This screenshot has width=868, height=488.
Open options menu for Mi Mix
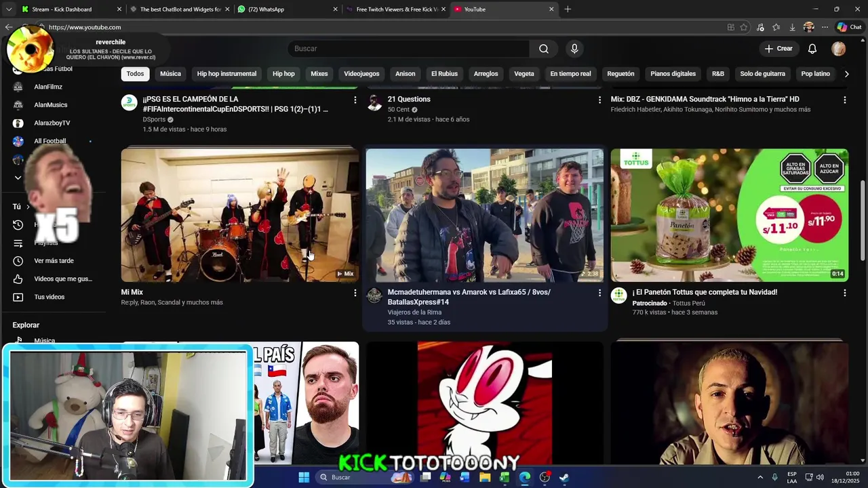355,293
